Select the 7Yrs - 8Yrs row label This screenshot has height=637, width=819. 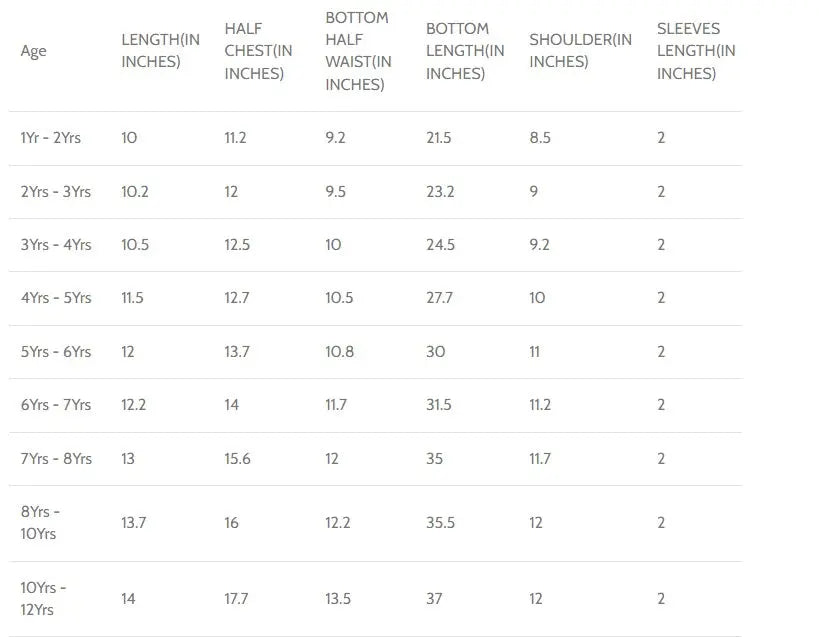(55, 458)
